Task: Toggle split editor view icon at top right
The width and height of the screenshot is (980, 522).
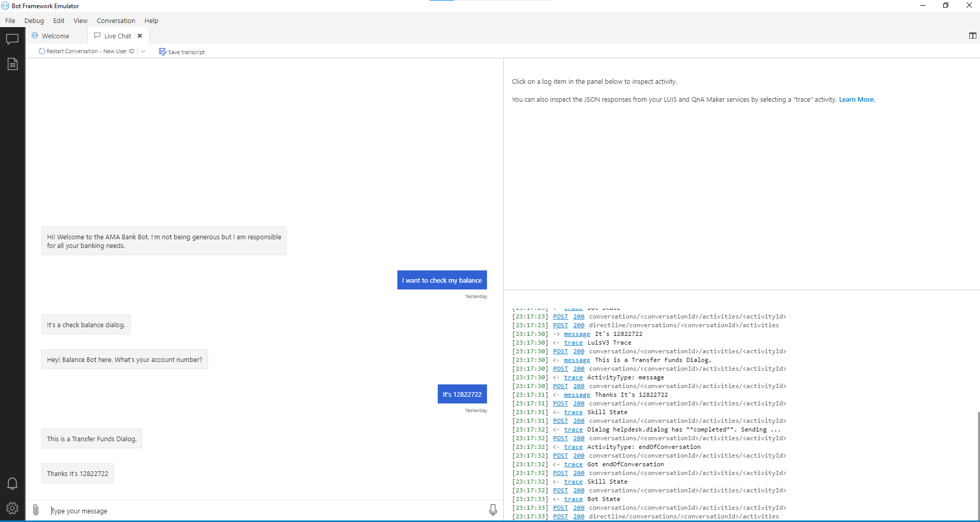Action: 972,36
